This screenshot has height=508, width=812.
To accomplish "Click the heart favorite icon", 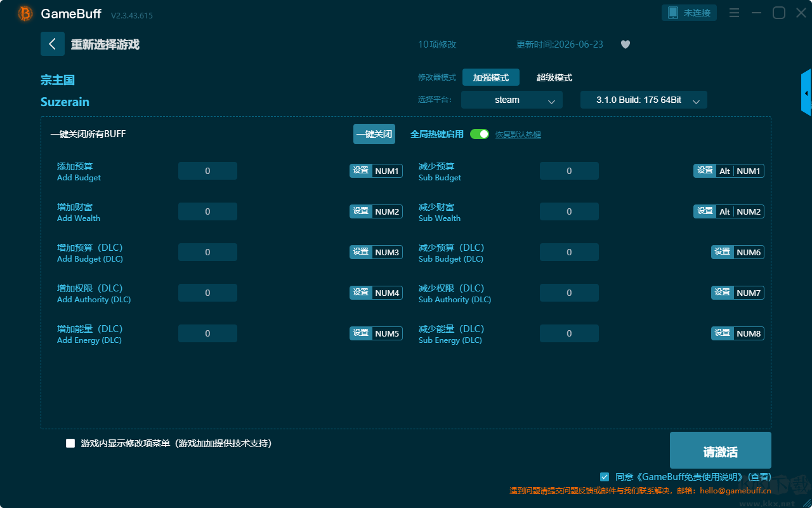I will pyautogui.click(x=625, y=44).
